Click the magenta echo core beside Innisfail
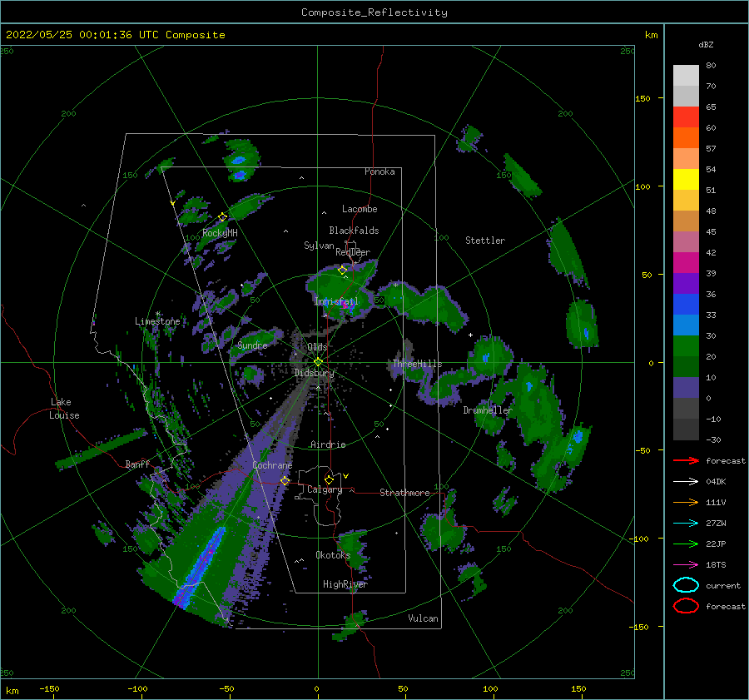The image size is (749, 700). click(x=345, y=305)
